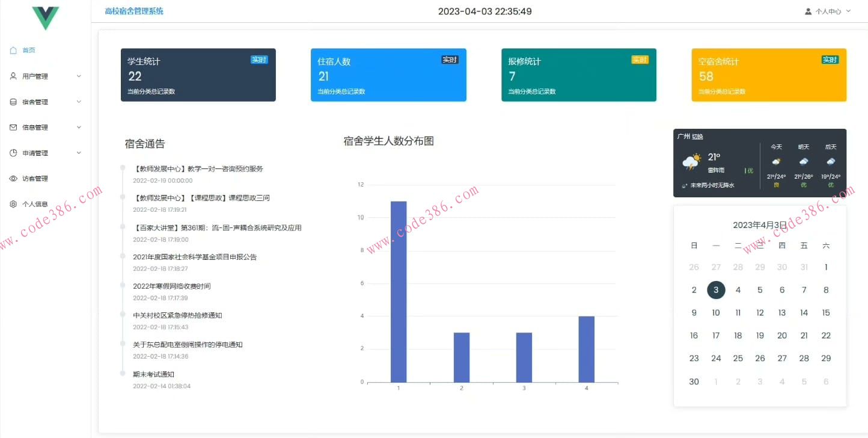The height and width of the screenshot is (438, 868).
Task: Open 宿舍管理 via its database icon
Action: [x=14, y=101]
